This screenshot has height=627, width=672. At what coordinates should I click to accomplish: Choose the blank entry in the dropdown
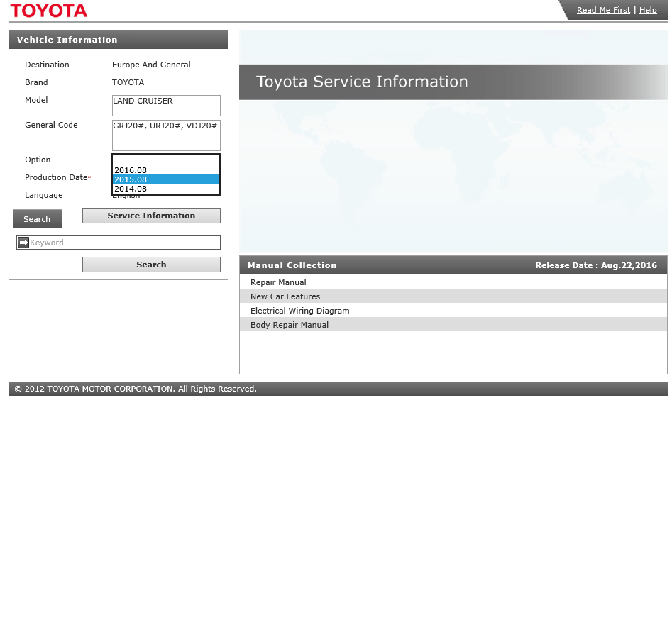click(x=165, y=160)
